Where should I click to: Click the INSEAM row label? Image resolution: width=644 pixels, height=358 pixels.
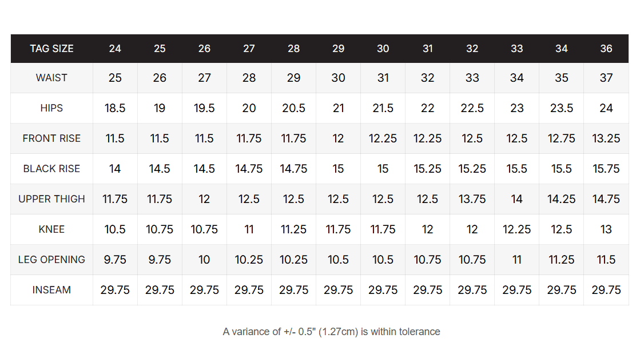click(x=51, y=290)
